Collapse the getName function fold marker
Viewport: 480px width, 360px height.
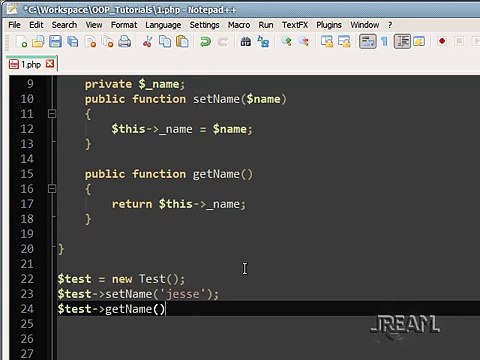coord(52,189)
